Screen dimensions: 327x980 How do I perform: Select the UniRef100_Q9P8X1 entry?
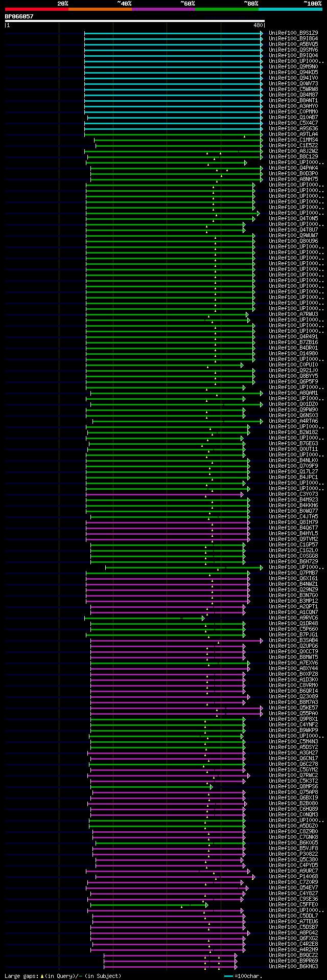tap(293, 719)
